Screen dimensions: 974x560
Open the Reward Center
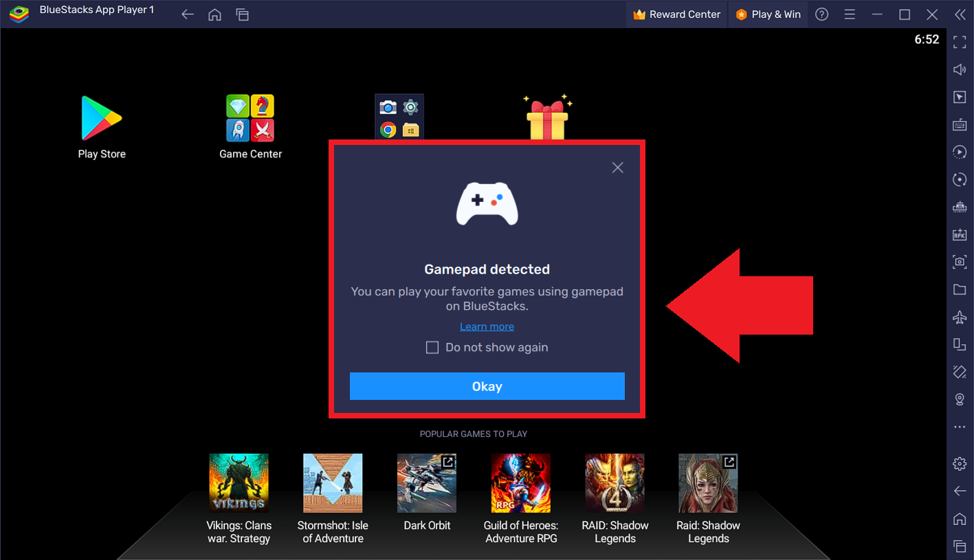click(676, 14)
